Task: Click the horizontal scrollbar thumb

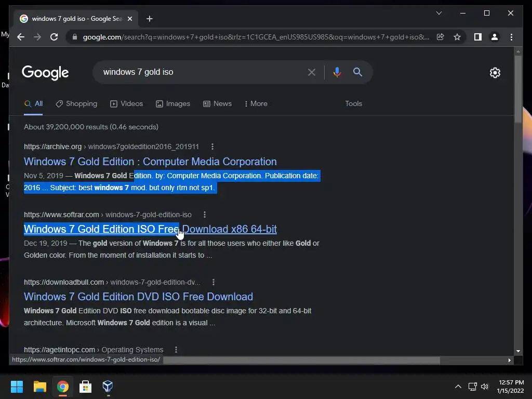Action: (x=301, y=361)
